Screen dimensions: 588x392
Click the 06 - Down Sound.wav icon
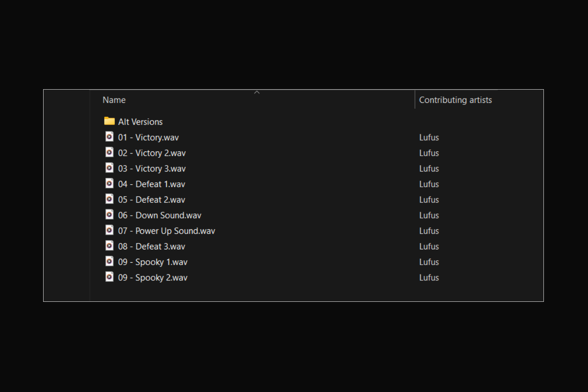tap(109, 215)
